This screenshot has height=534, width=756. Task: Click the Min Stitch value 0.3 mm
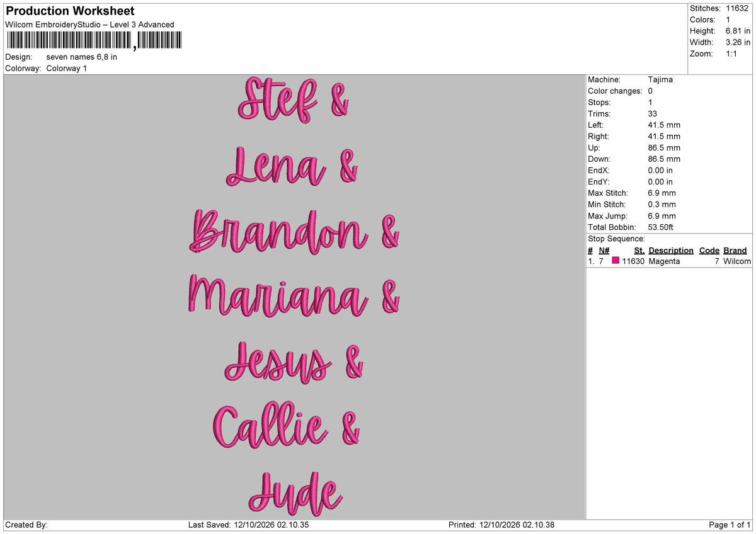(x=661, y=204)
